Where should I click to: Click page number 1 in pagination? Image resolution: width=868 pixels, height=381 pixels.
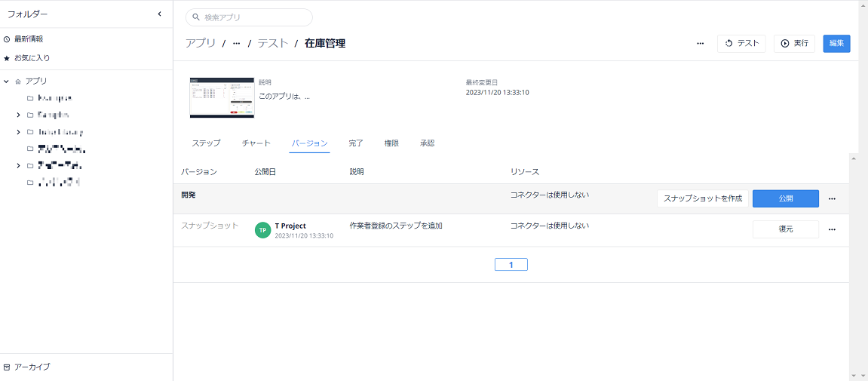511,265
